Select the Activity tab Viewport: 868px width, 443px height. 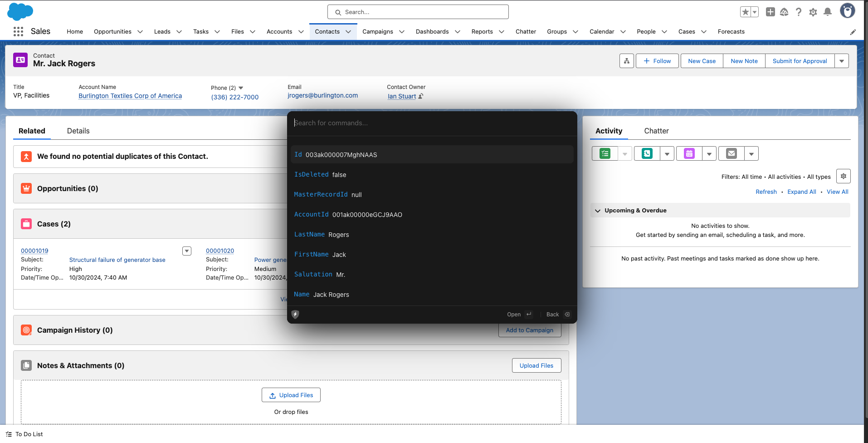point(609,131)
